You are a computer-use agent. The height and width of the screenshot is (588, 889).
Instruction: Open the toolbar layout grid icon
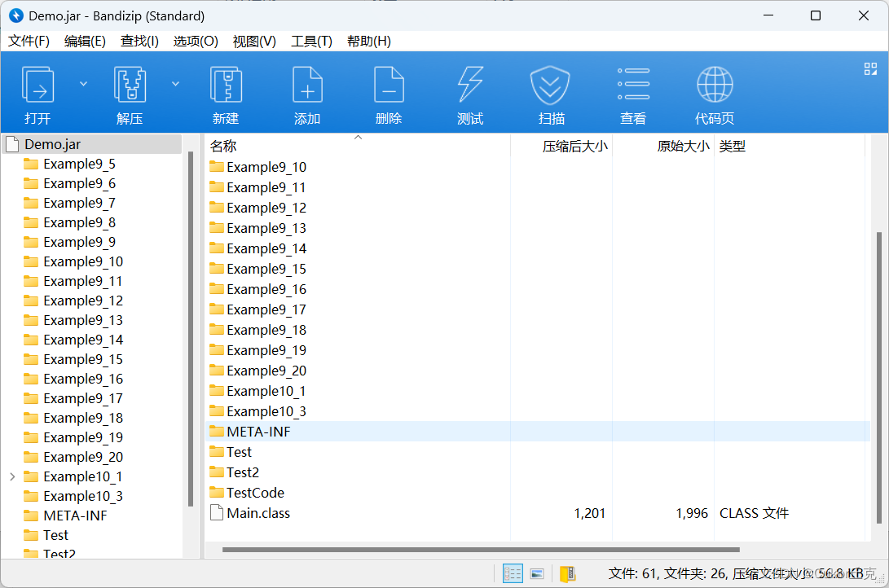870,69
